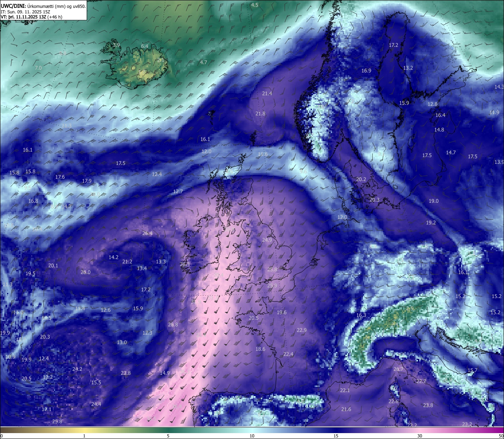The height and width of the screenshot is (439, 504).
Task: Click the 5 label on the color scale
Action: coord(168,436)
